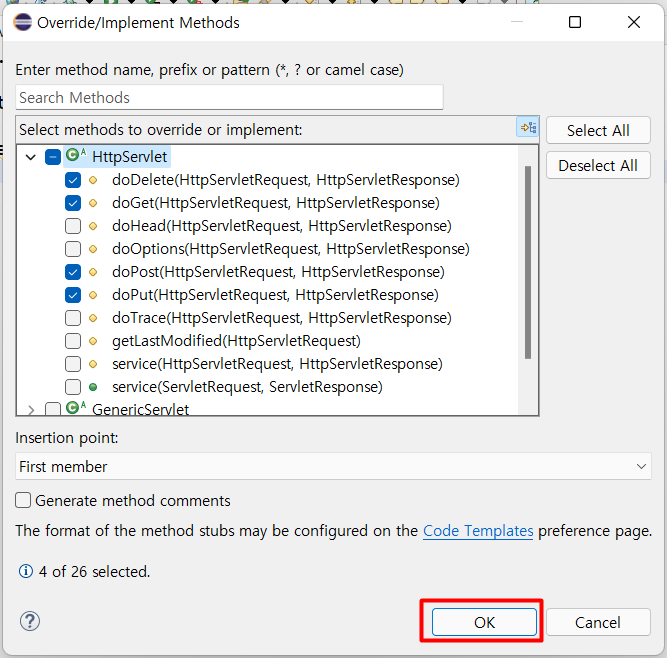This screenshot has height=658, width=667.
Task: Maximize the Override/Implement Methods dialog
Action: tap(575, 22)
